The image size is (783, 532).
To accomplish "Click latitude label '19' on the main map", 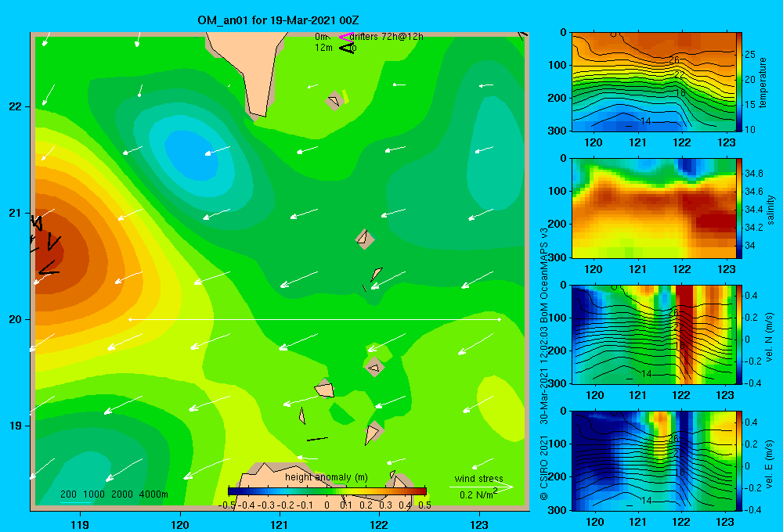I will tap(15, 426).
